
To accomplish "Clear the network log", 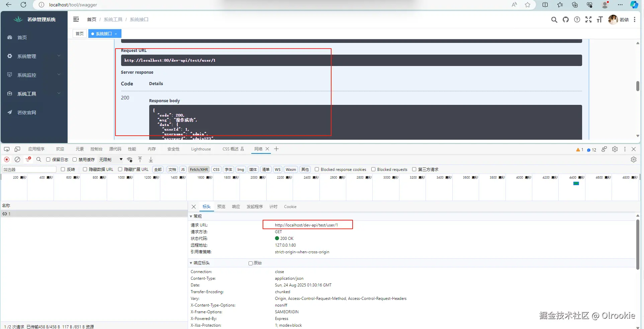I will coord(17,159).
